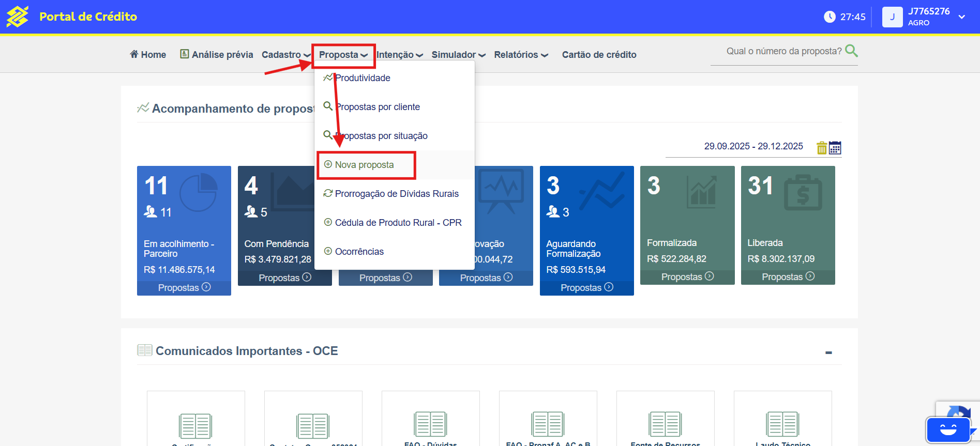The width and height of the screenshot is (980, 446).
Task: Open the FAQ - Dívidas document icon
Action: tap(430, 424)
